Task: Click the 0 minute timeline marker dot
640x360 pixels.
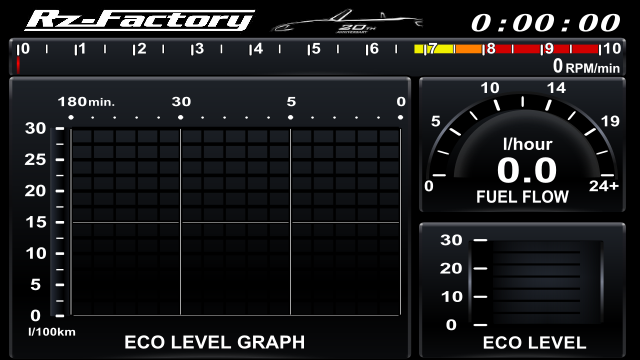Action: 400,118
